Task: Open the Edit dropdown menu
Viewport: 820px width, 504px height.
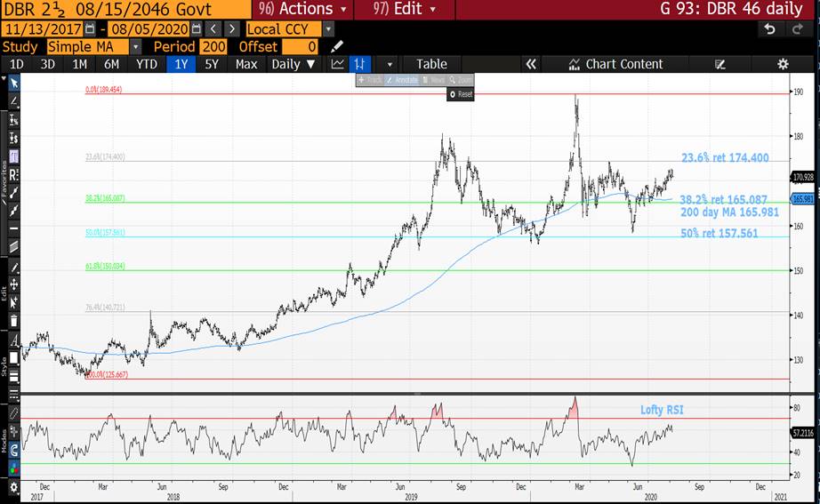Action: click(405, 9)
